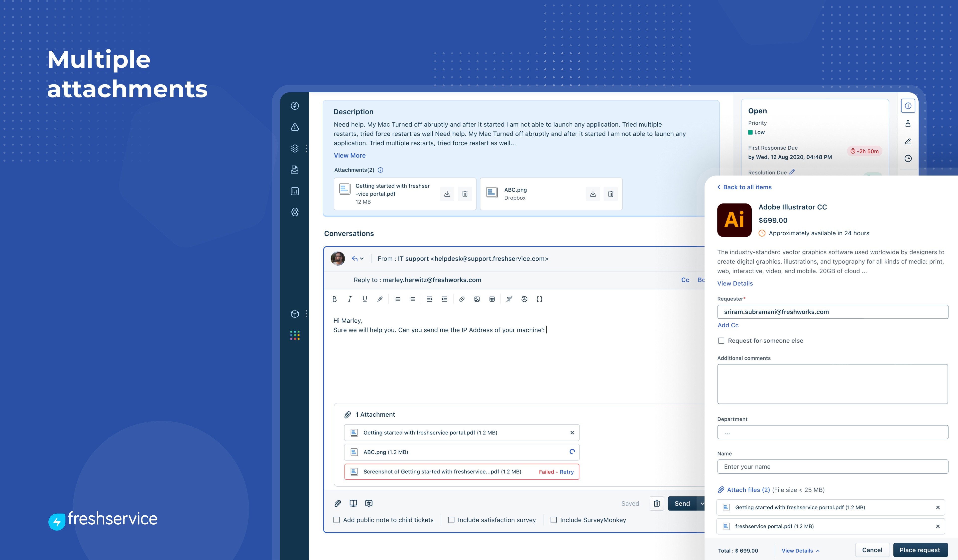Open the lightning bolt dashboard sidebar icon
Screen dimensions: 958x560
click(295, 106)
